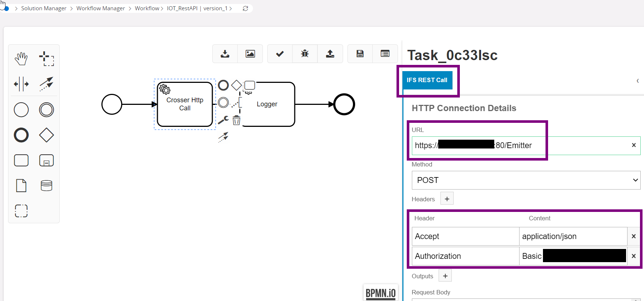Click the upload toolbar button
Screen dimensions: 644x301
pos(330,54)
